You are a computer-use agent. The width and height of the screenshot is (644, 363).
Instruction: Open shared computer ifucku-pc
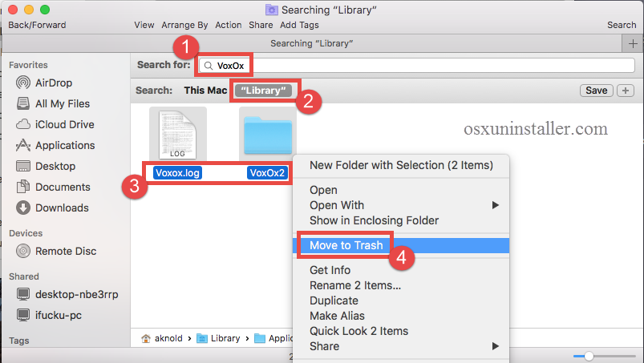(49, 316)
